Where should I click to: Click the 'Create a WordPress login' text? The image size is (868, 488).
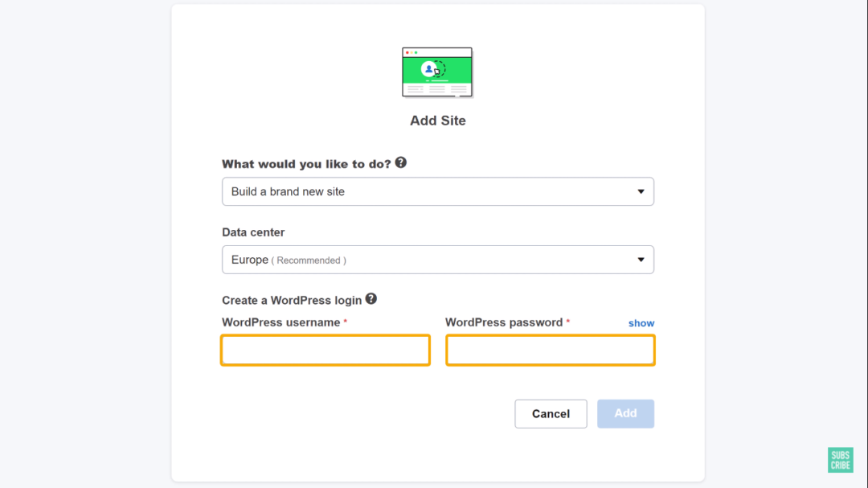click(291, 300)
